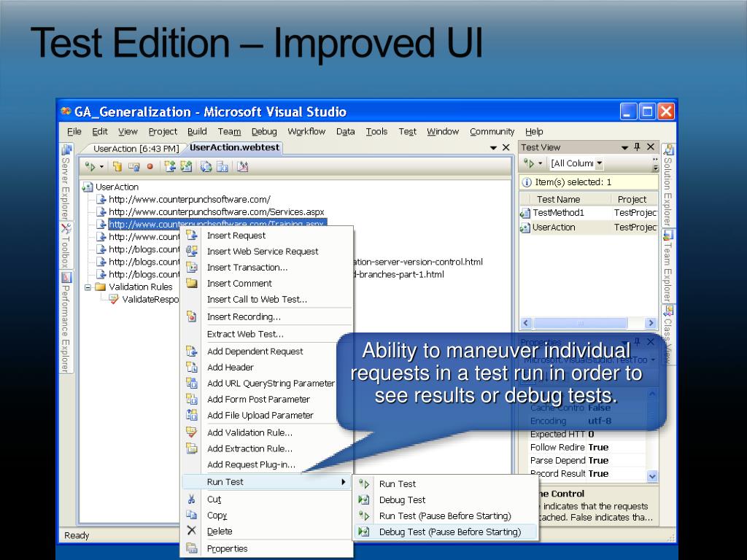The image size is (747, 560).
Task: Open the Test menu
Action: click(x=407, y=131)
